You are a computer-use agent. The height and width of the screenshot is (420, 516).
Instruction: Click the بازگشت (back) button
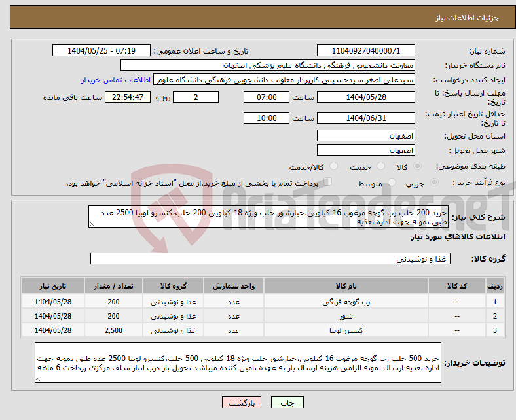tap(241, 402)
